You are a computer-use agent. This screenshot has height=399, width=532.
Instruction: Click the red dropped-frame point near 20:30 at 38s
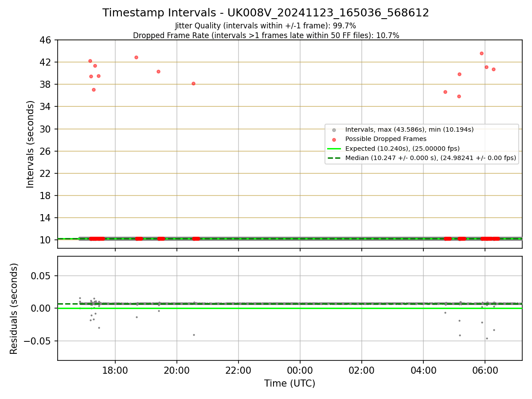pos(193,83)
